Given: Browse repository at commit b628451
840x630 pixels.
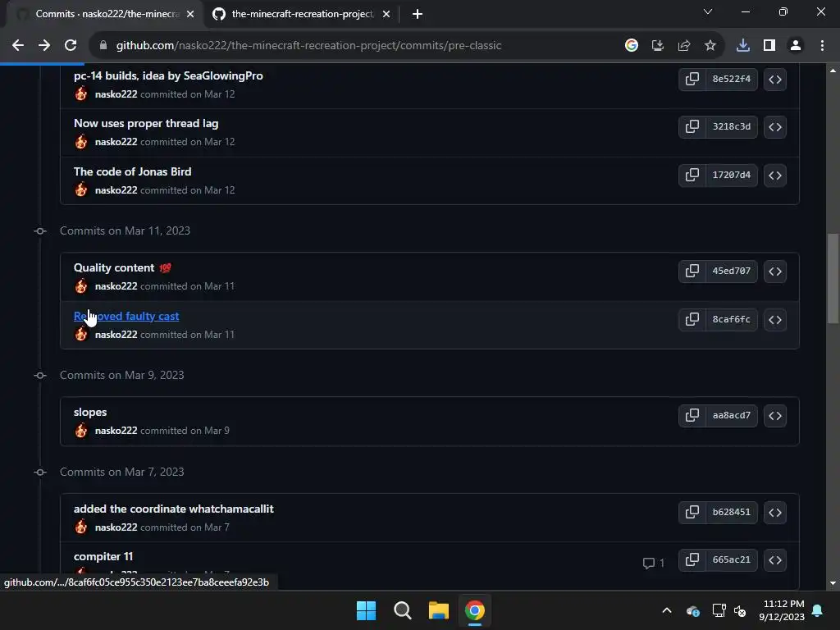Looking at the screenshot, I should click(774, 512).
